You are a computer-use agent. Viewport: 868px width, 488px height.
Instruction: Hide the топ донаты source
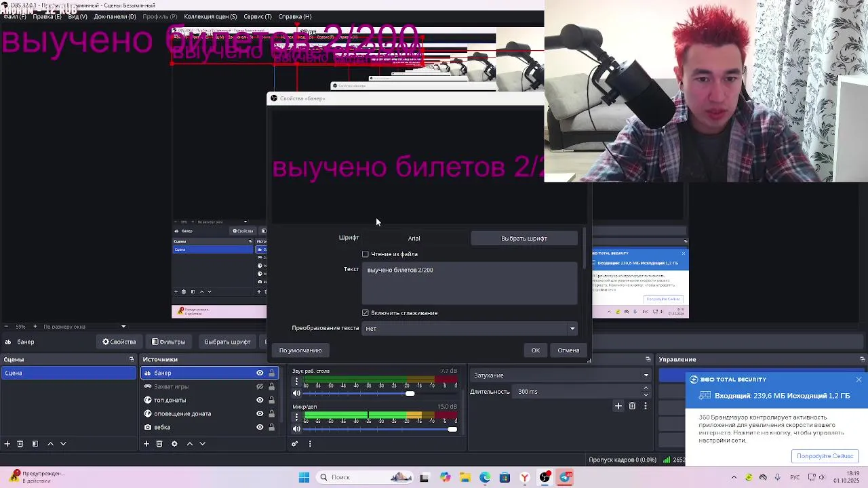260,400
